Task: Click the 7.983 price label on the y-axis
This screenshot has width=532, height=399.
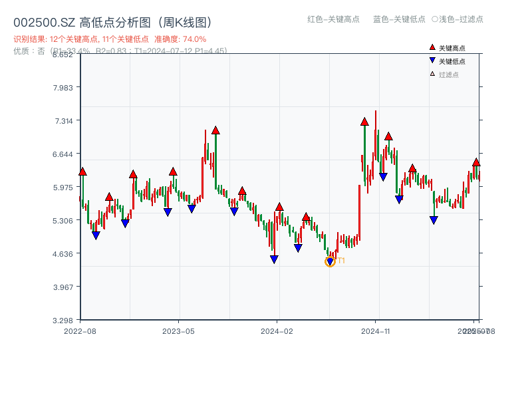Action: click(x=66, y=88)
